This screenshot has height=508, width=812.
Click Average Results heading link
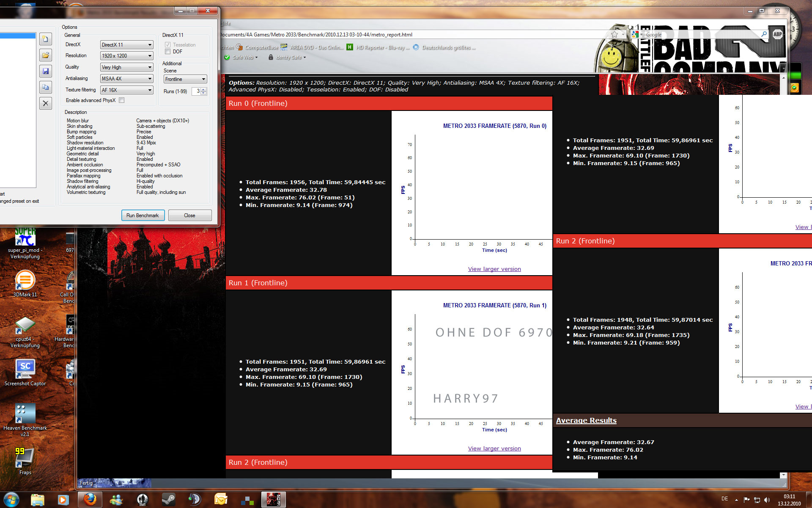pyautogui.click(x=586, y=420)
